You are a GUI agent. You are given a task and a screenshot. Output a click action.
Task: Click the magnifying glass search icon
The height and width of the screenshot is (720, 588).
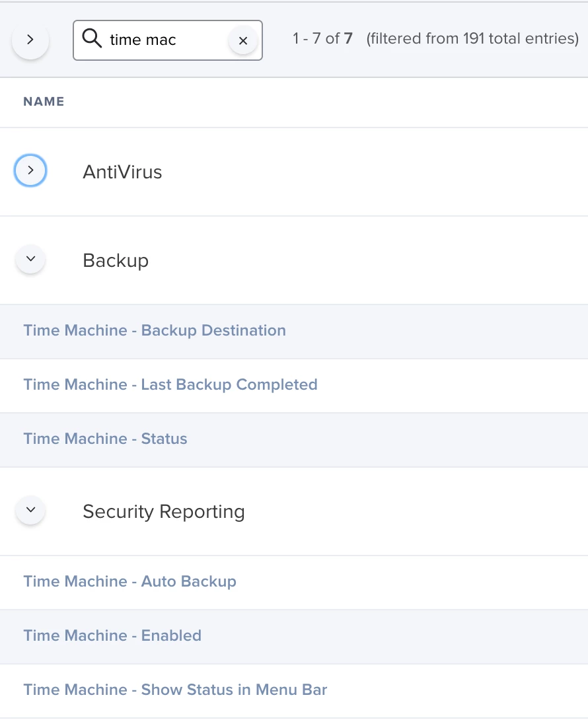[92, 38]
